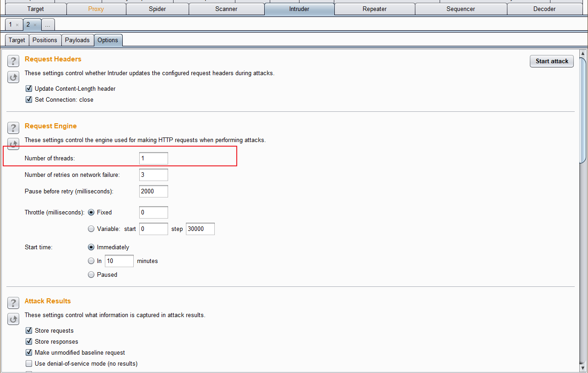Click the Number of threads field
Screen dimensions: 588x373
coord(153,158)
